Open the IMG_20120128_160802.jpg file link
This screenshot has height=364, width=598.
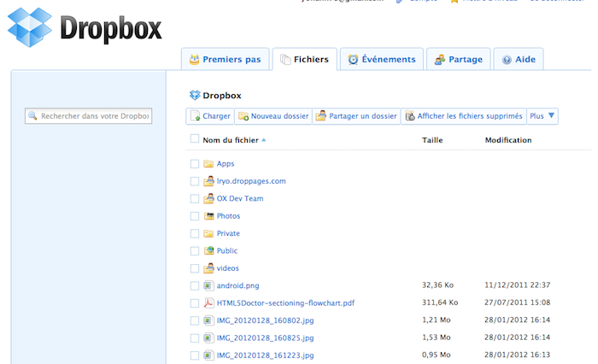click(265, 321)
